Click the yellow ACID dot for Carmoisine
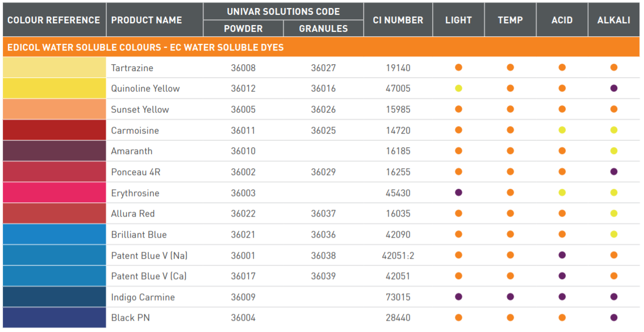644x332 pixels. (x=562, y=130)
